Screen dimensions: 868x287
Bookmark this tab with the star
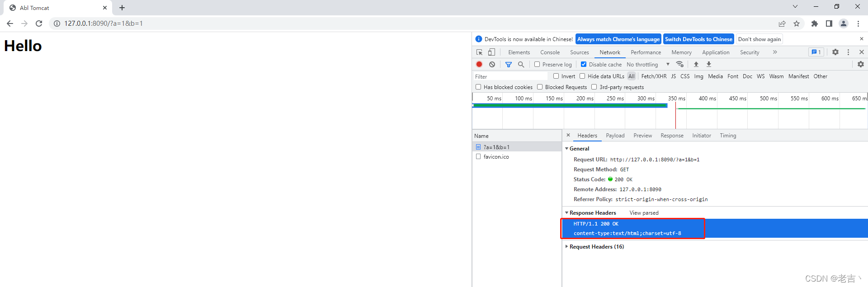797,24
